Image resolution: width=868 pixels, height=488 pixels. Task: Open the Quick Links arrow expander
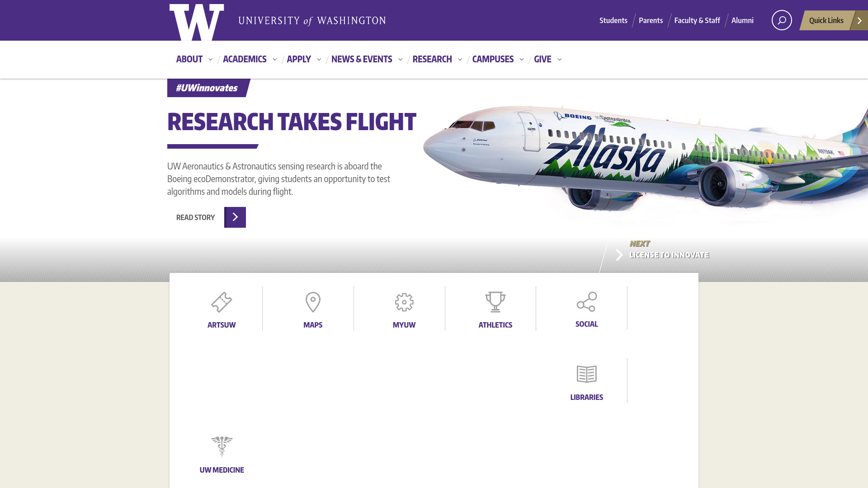pyautogui.click(x=859, y=20)
